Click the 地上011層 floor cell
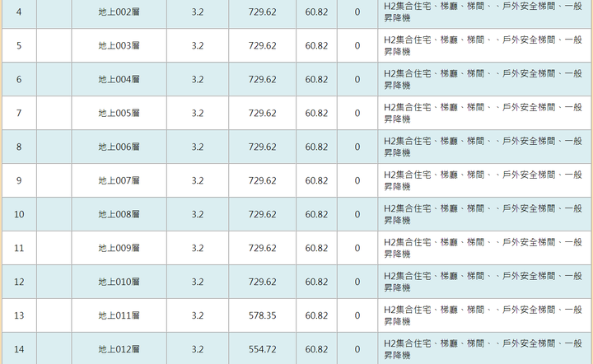Viewport: 593px width, 364px height. (119, 315)
